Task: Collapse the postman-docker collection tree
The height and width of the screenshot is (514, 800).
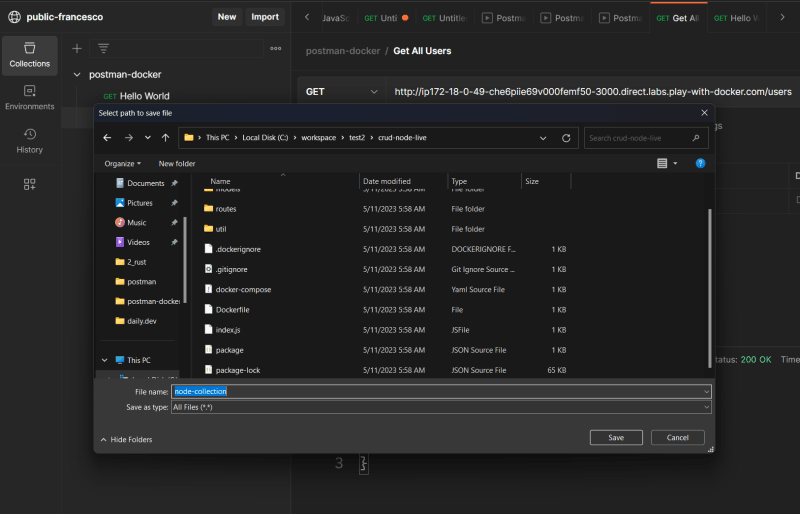Action: [77, 74]
